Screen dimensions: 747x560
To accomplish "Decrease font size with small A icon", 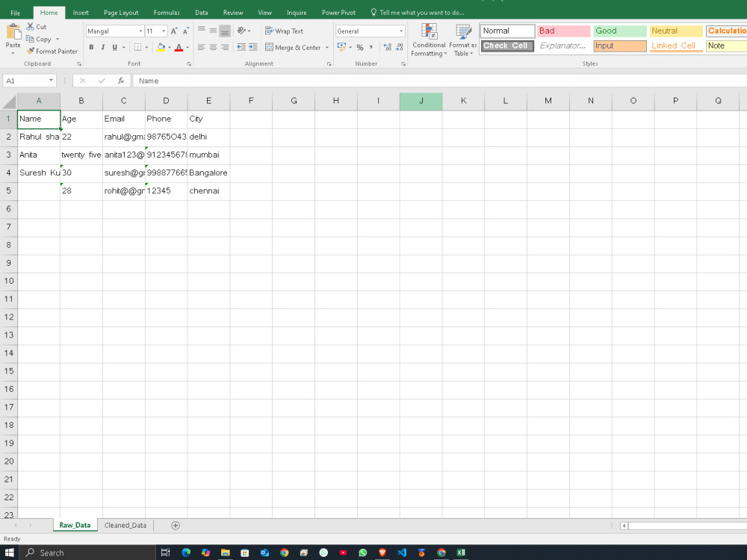I will 185,31.
